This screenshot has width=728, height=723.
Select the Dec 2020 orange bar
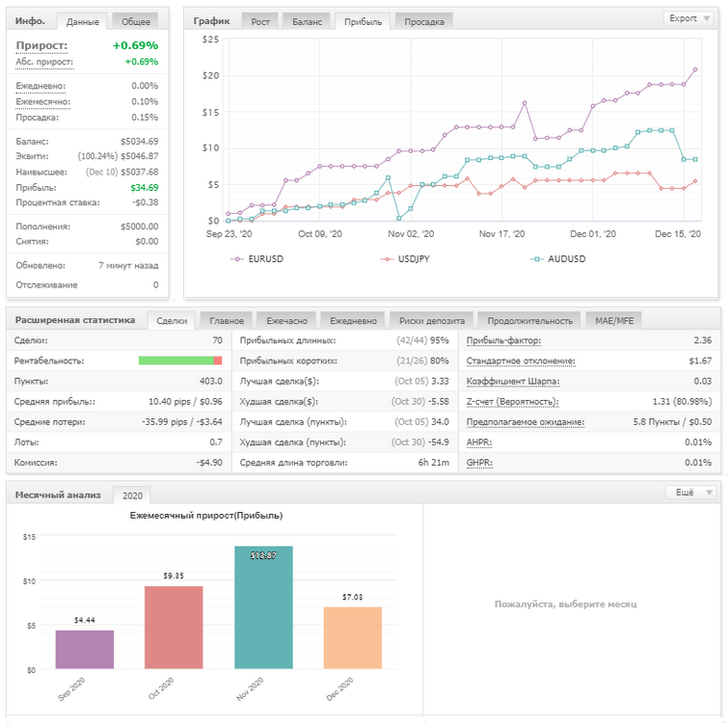(x=352, y=637)
